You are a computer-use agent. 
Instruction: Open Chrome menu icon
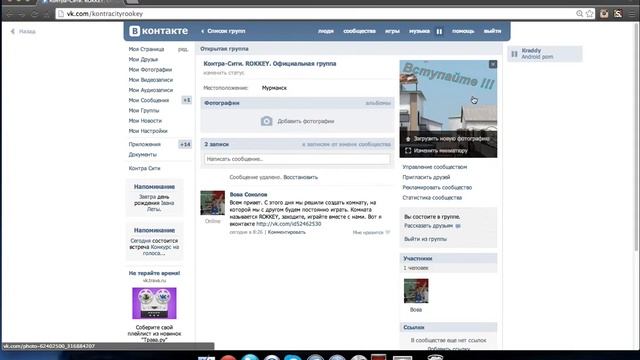coord(632,13)
